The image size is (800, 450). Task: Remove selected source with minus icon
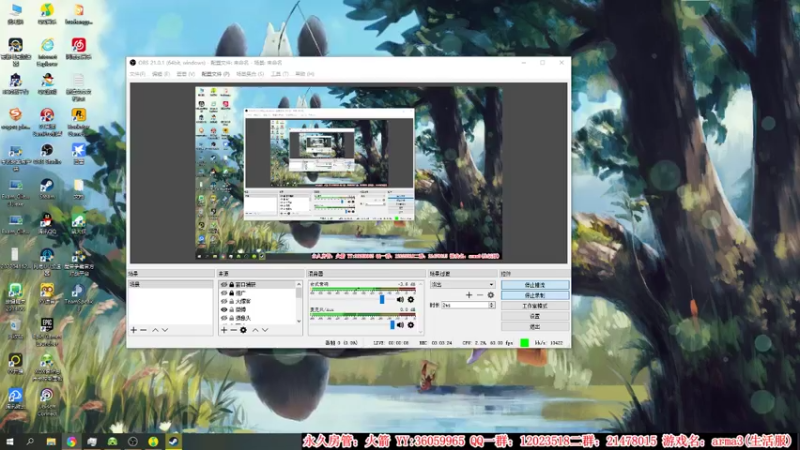233,330
